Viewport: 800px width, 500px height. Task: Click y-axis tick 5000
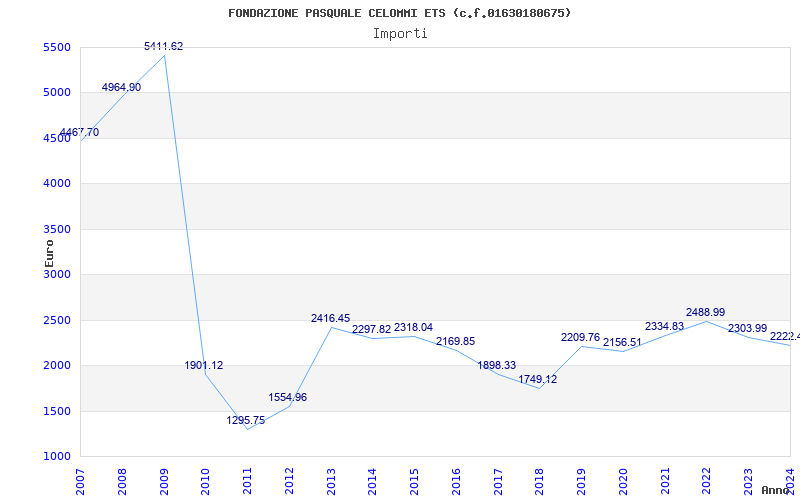coord(55,93)
